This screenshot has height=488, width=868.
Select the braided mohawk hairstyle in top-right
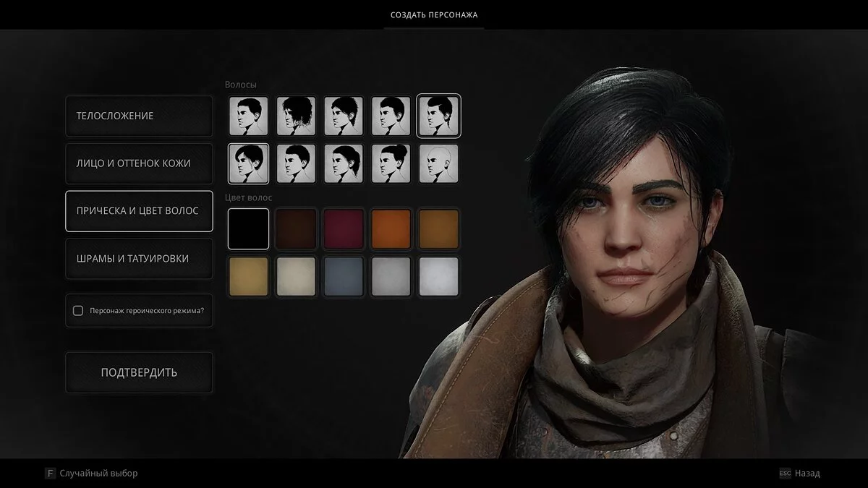coord(439,116)
